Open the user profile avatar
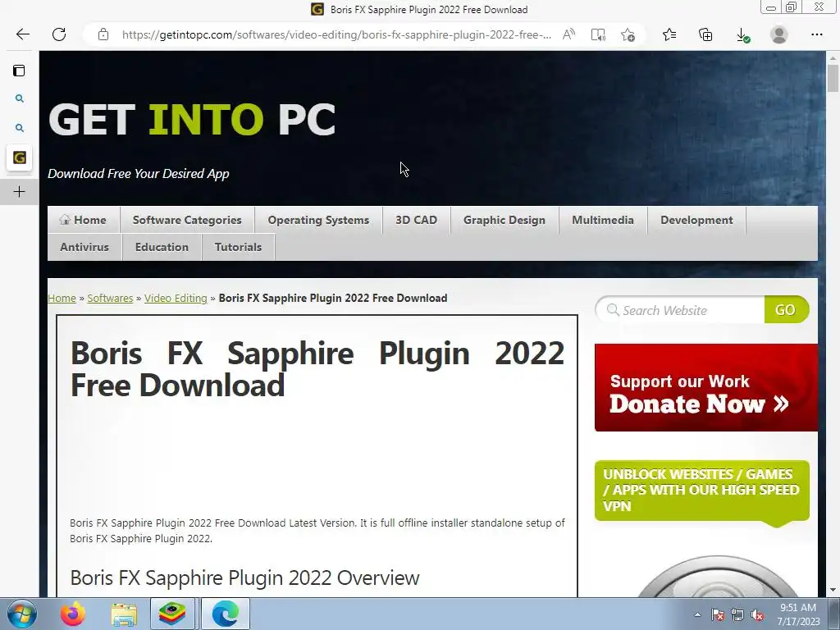 [779, 34]
